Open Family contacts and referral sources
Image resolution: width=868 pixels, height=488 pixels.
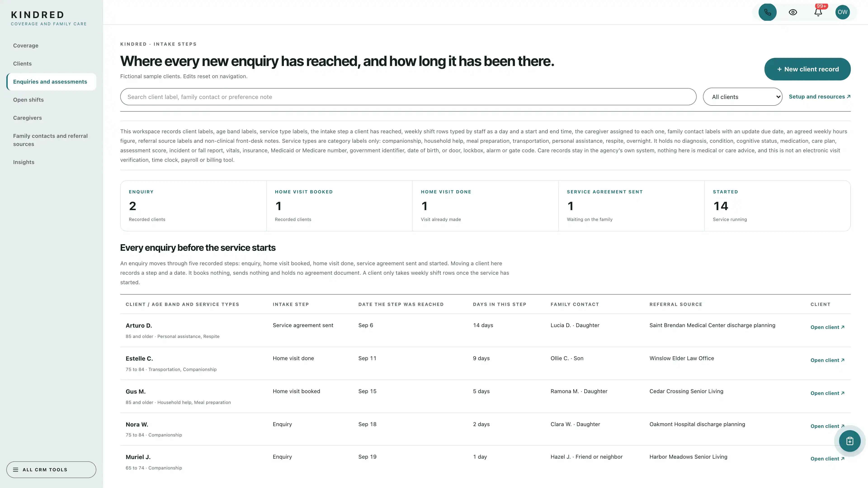pos(51,140)
